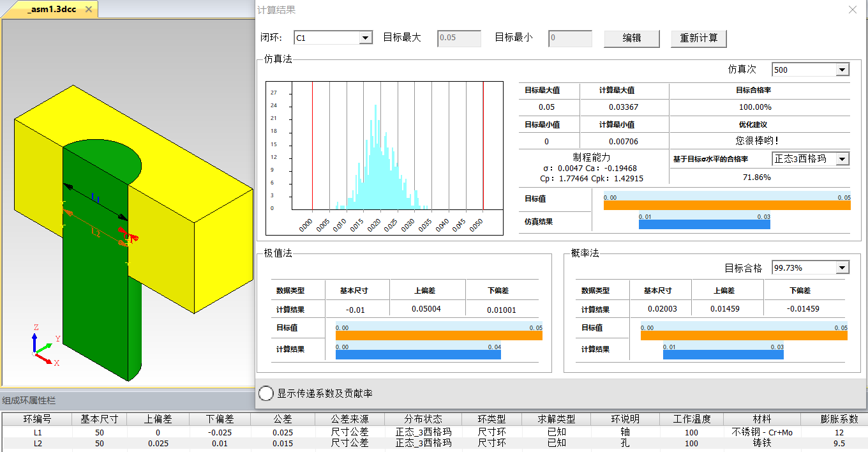Click the 概率法 基本尺寸 result 0.02003
Image resolution: width=868 pixels, height=452 pixels.
click(x=662, y=309)
